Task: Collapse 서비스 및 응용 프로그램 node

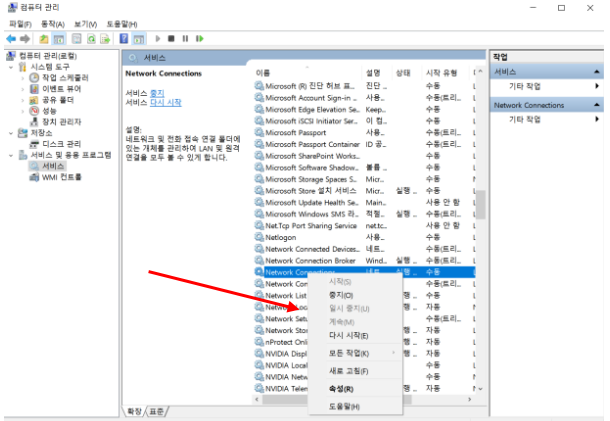Action: coord(11,155)
